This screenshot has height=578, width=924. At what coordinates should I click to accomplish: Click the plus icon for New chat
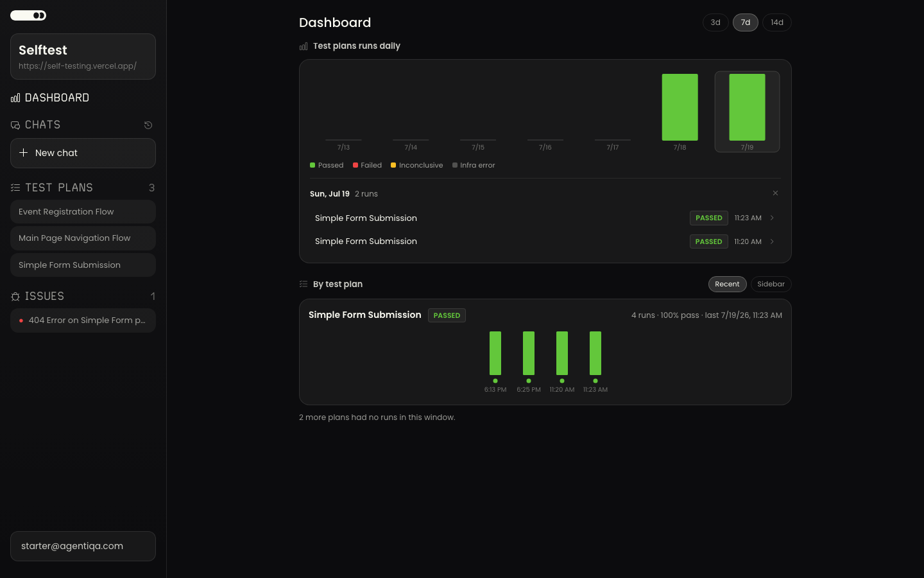(24, 153)
